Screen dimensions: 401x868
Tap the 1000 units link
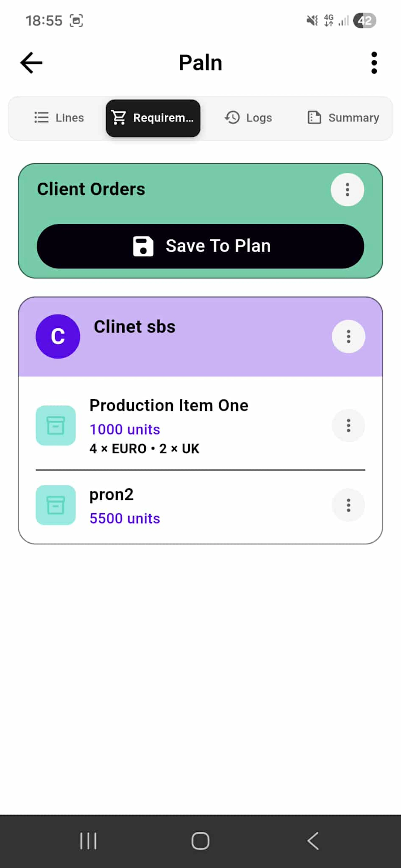(x=125, y=429)
